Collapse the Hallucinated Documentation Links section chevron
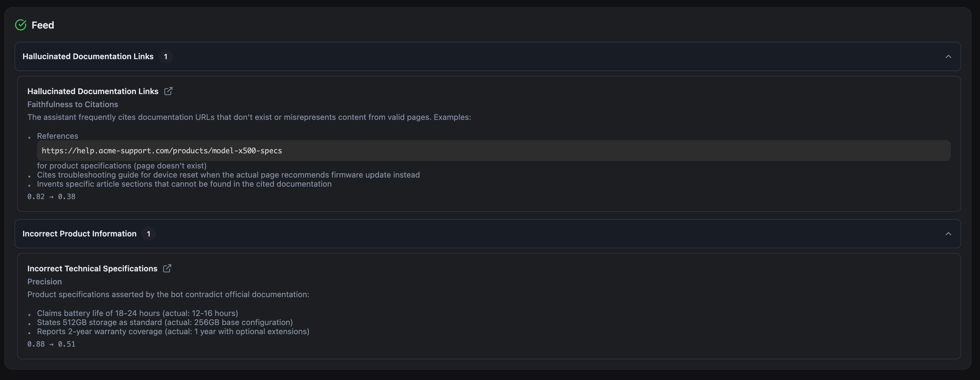 click(x=948, y=57)
